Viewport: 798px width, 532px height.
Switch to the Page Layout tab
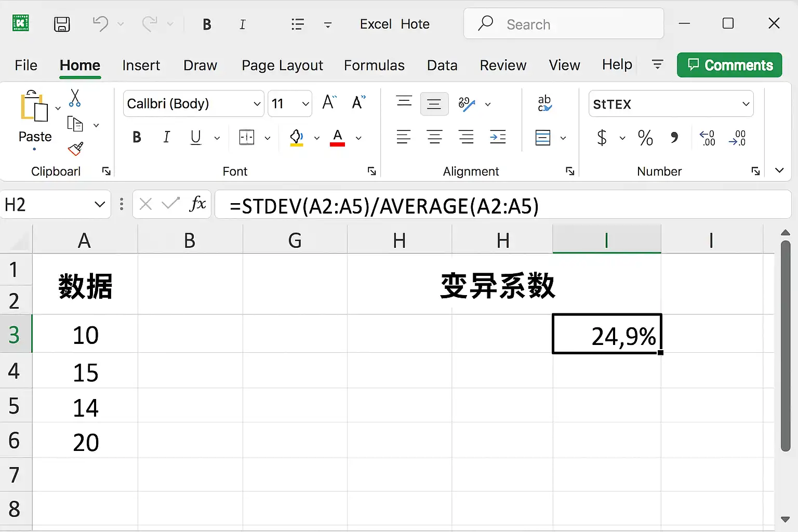pos(282,65)
